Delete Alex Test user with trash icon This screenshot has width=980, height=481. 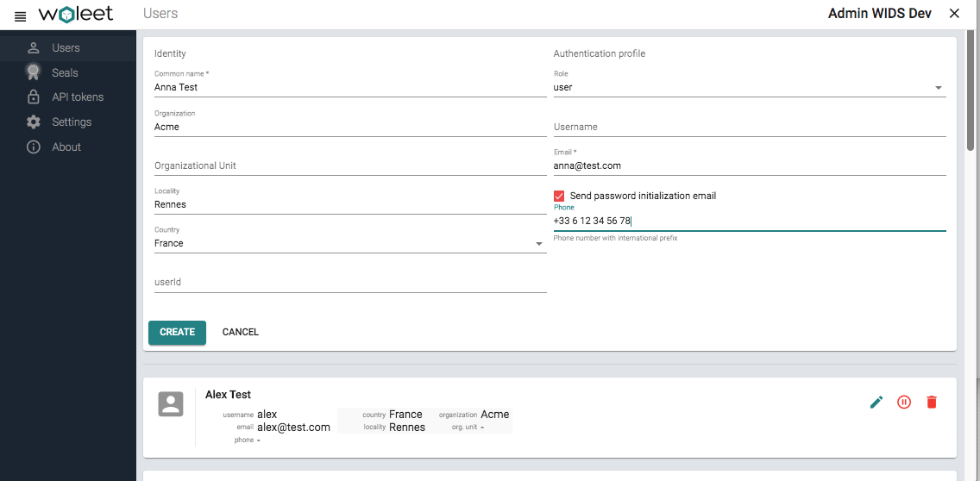(x=932, y=402)
